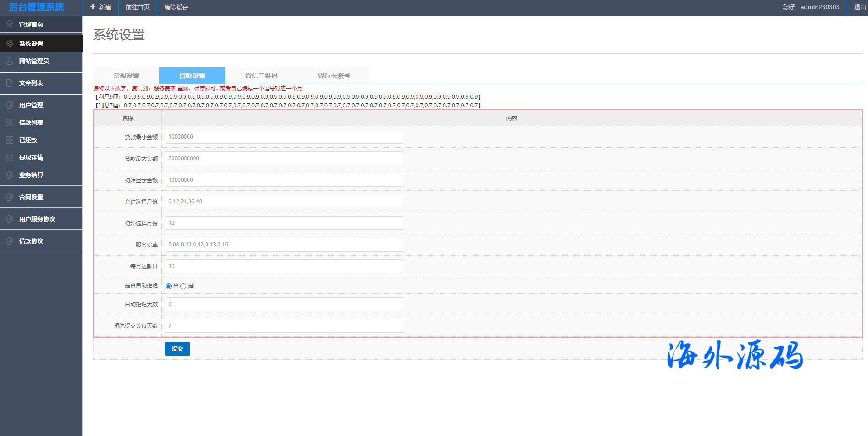The image size is (868, 436).
Task: Click 退出 to log out
Action: click(x=859, y=7)
